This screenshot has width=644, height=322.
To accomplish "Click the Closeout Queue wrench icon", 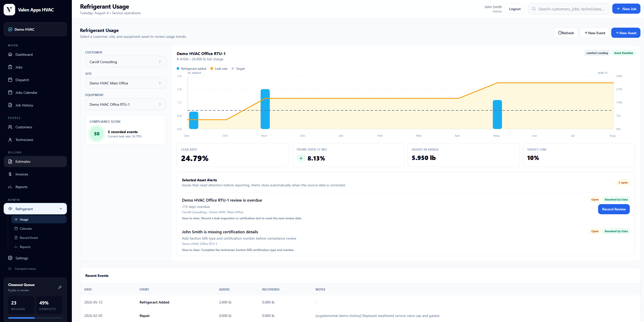I will point(60,287).
